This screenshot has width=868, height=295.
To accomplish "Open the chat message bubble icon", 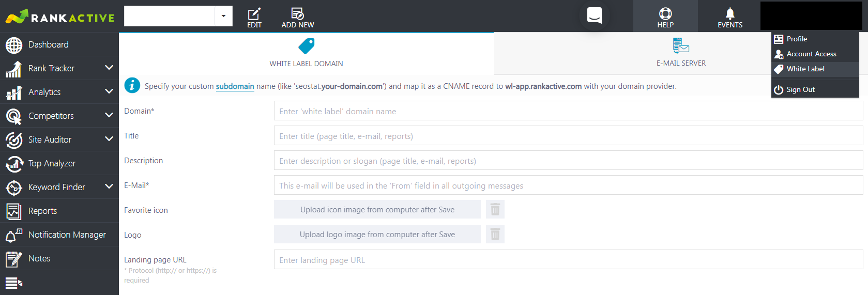I will [595, 15].
